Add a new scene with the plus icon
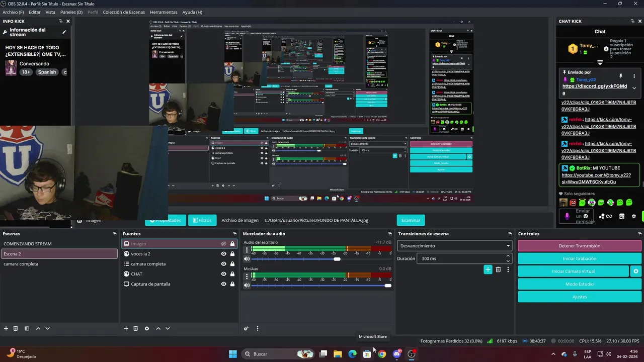Screen dimensions: 644x362 [6, 328]
